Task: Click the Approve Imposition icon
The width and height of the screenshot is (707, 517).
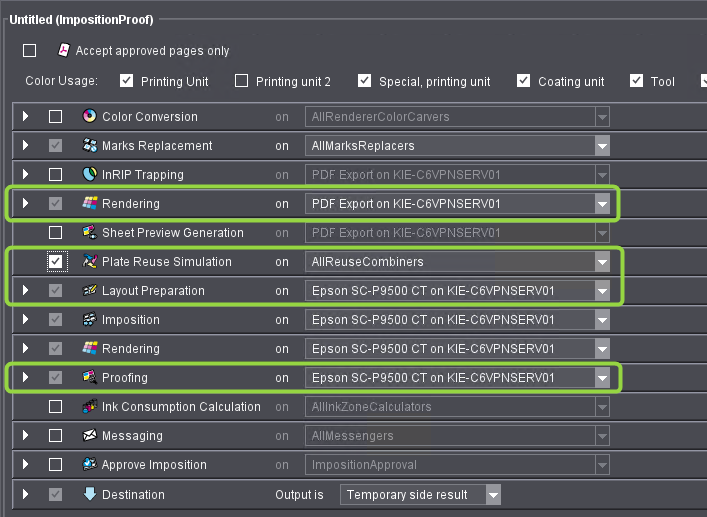Action: (x=89, y=465)
